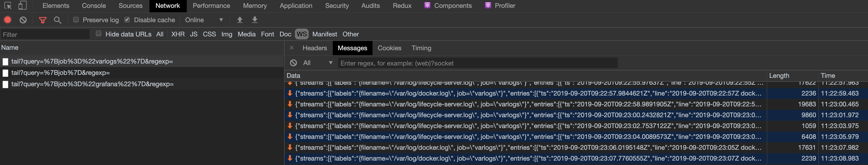Select the message with length 1059

576,126
